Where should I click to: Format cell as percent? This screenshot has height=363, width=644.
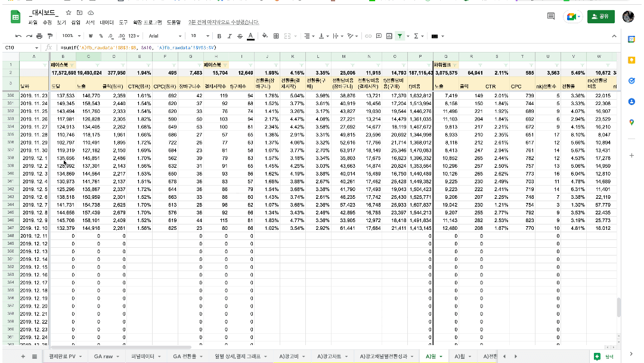tap(101, 36)
